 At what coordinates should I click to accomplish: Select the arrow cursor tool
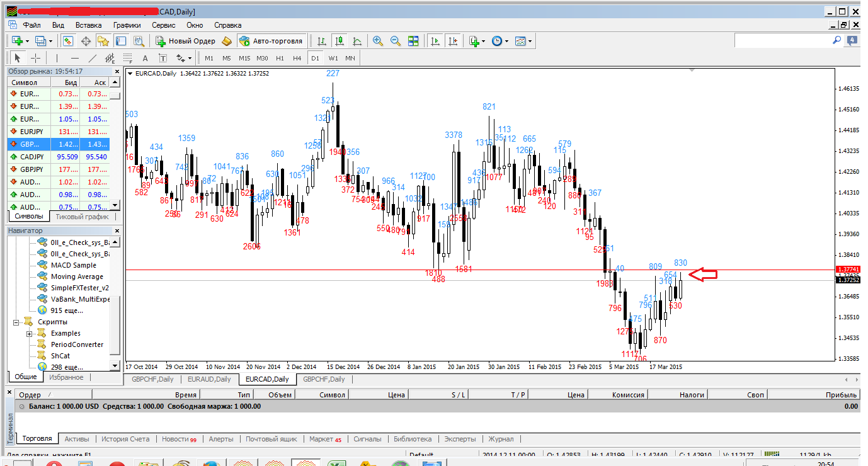18,58
